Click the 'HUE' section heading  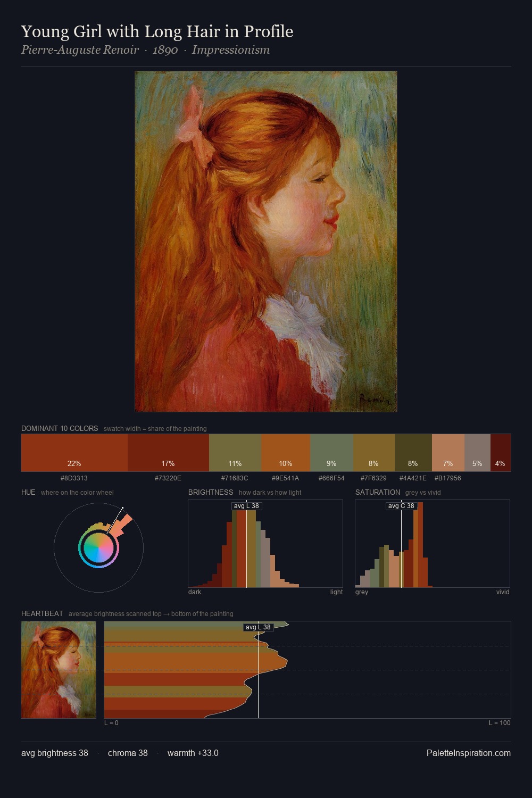pos(28,492)
